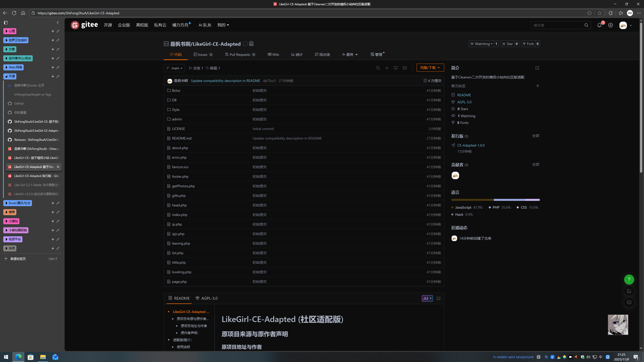Click the gitee logo

tap(84, 25)
